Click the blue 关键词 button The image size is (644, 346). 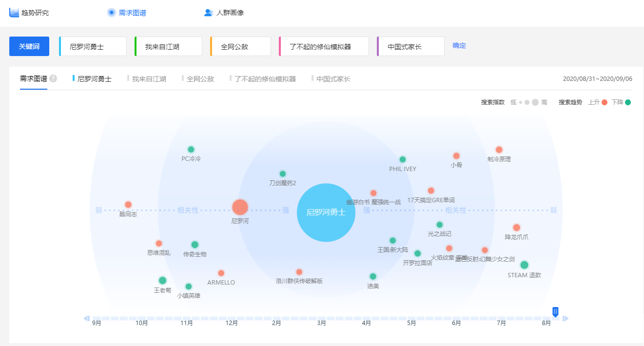pos(29,46)
